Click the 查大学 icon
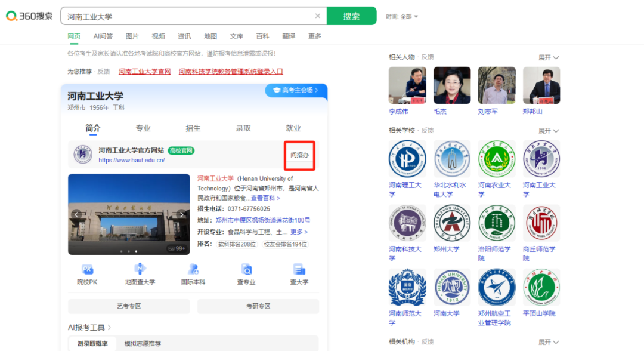 point(299,270)
